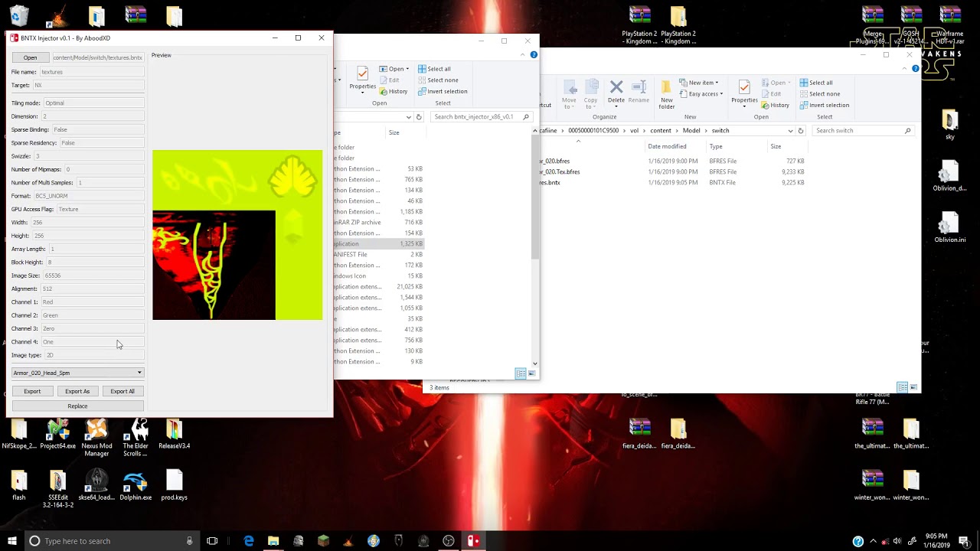The height and width of the screenshot is (551, 980).
Task: Switch to large icons view in switch window
Action: click(913, 387)
